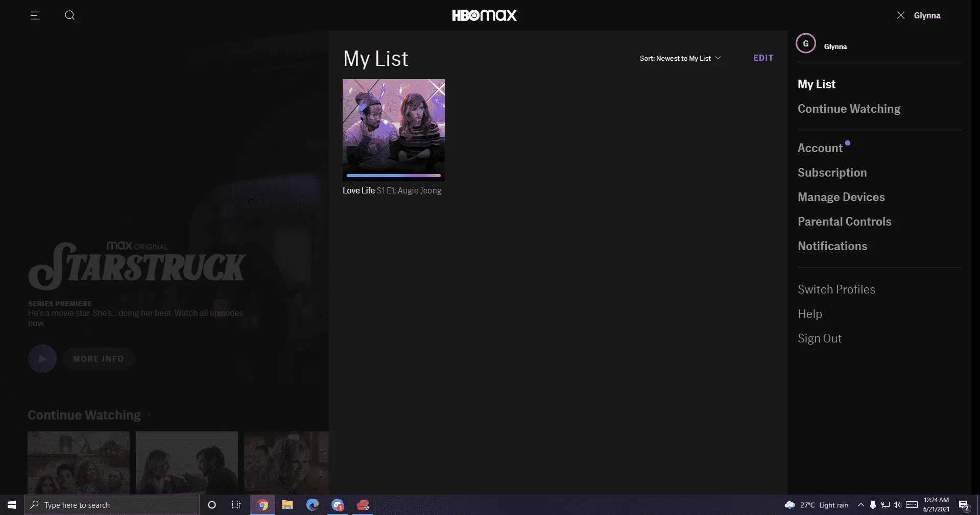Click the taskbar search box

point(112,505)
